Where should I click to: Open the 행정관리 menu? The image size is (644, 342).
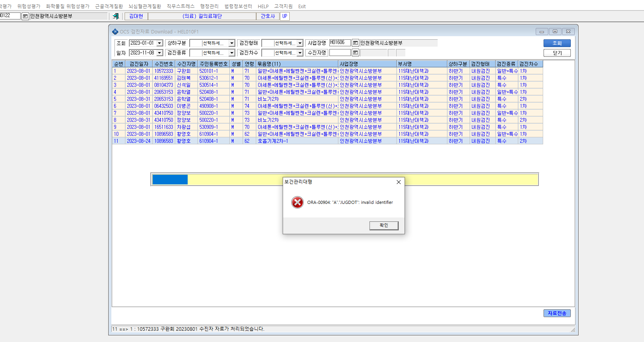(209, 6)
